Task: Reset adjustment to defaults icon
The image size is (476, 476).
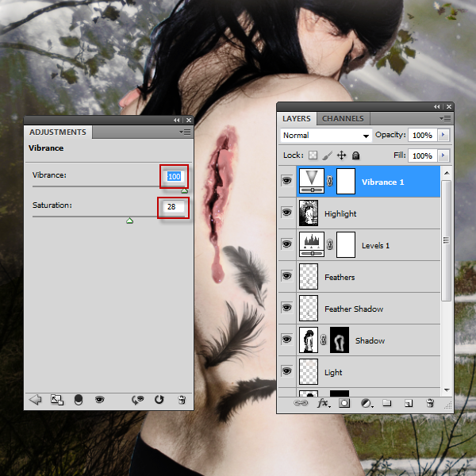Action: click(159, 400)
